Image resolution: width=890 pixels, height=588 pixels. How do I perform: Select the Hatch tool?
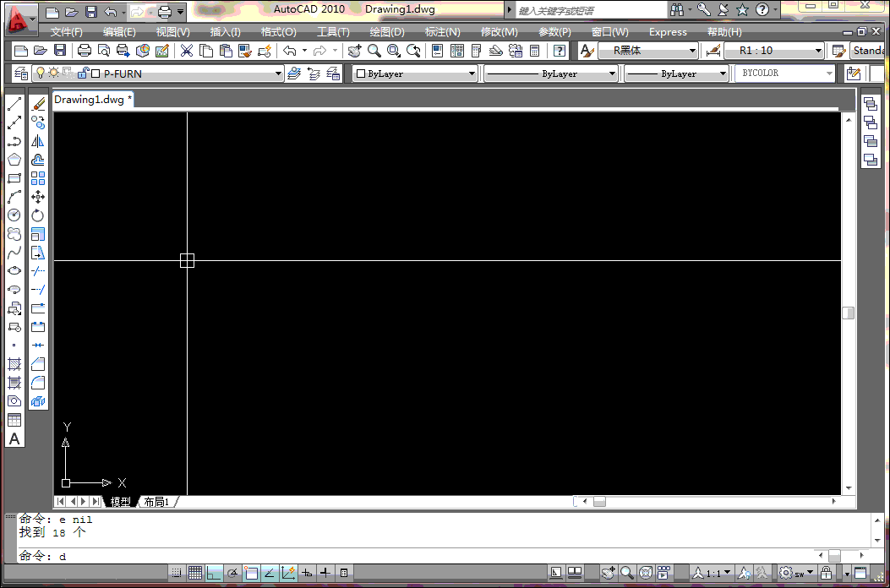tap(14, 364)
